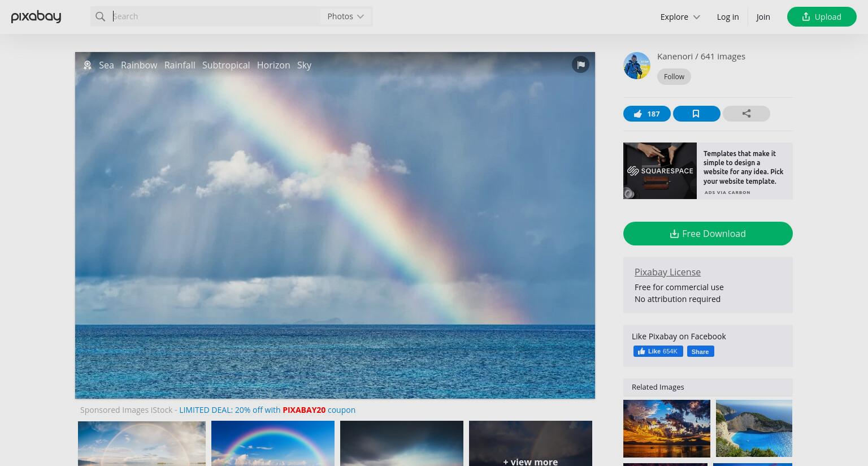Open the Join link
Screen dimensions: 868x466
pyautogui.click(x=763, y=17)
